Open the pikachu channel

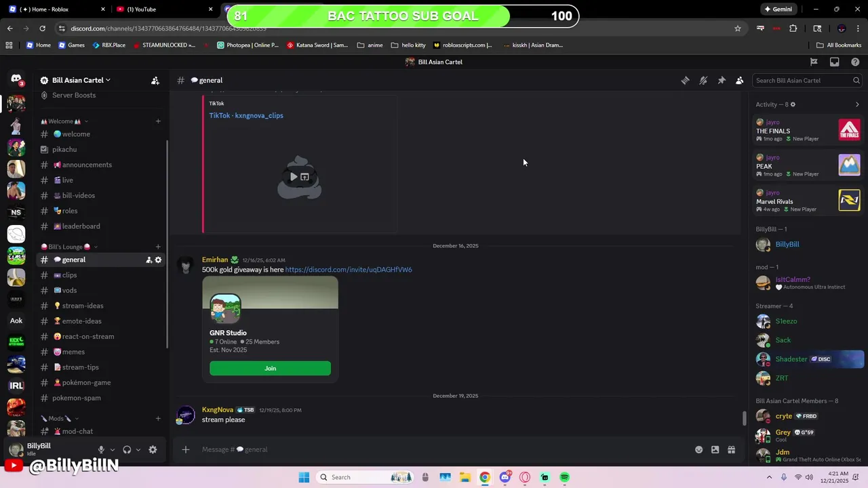point(100,149)
